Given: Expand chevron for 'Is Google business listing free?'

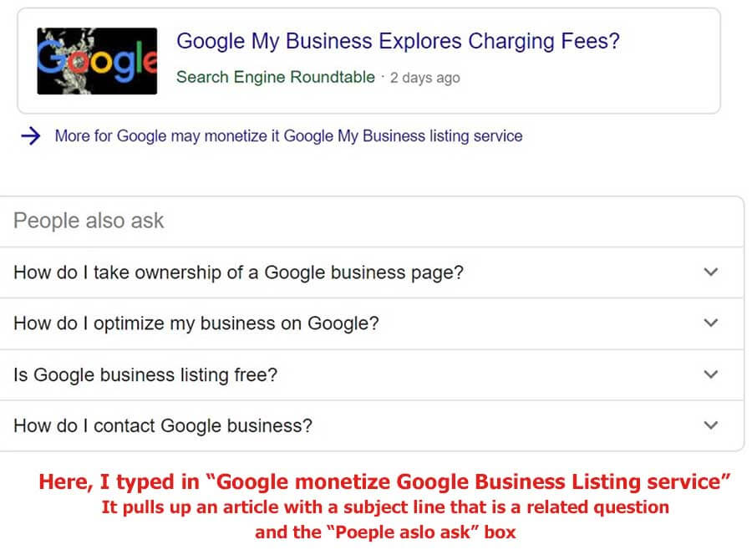Looking at the screenshot, I should click(x=711, y=374).
